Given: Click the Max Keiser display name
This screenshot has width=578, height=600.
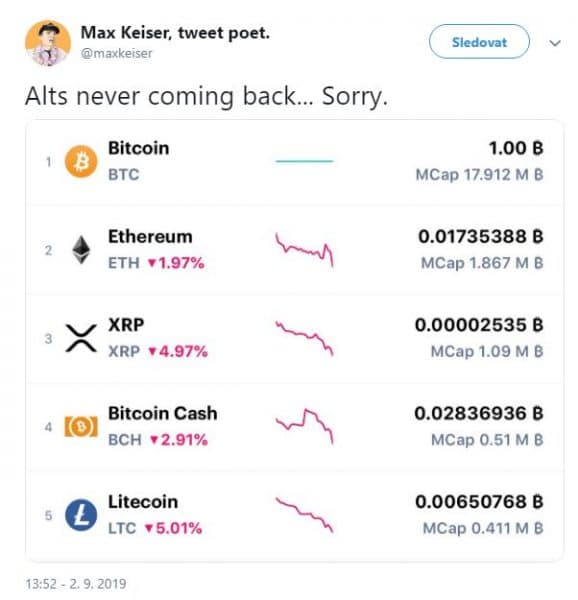Looking at the screenshot, I should click(x=175, y=33).
